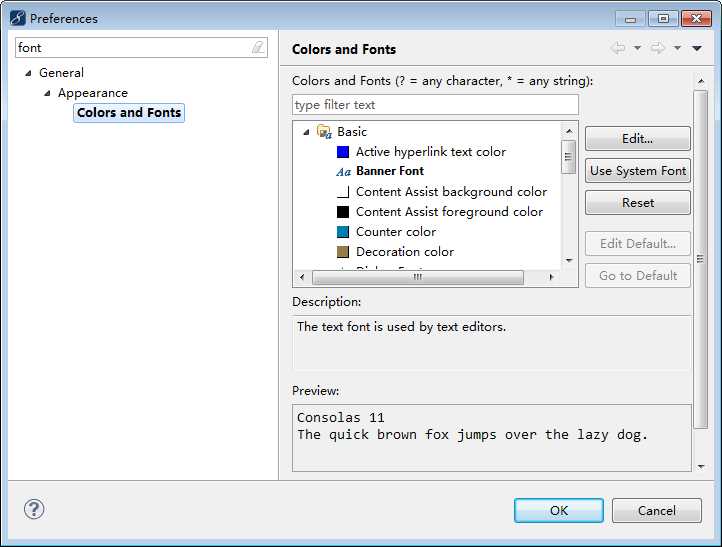Click the Preferences window app icon
This screenshot has width=722, height=547.
coord(17,18)
